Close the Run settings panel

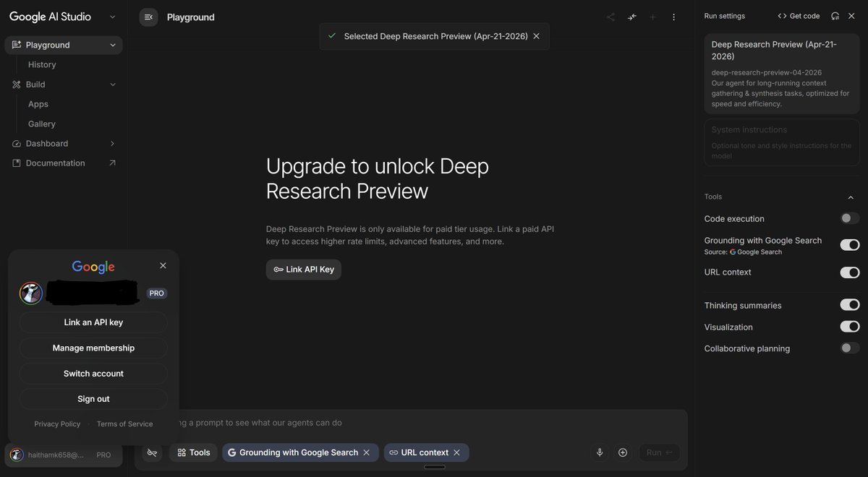851,16
